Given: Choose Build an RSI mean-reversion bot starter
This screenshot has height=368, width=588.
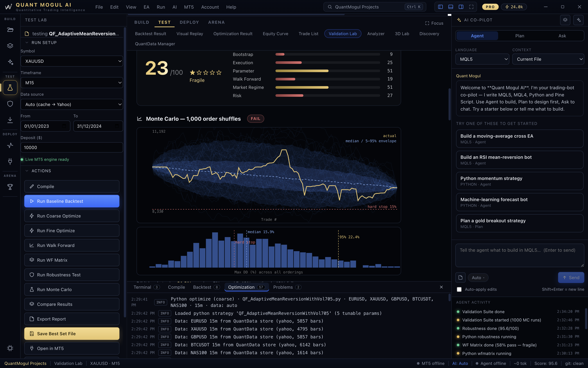Looking at the screenshot, I should click(520, 160).
